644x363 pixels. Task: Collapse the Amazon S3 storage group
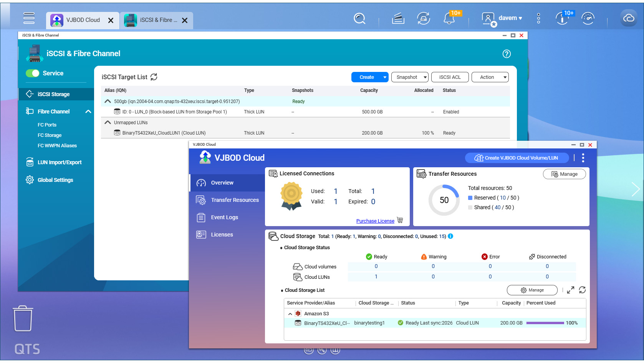click(x=290, y=314)
